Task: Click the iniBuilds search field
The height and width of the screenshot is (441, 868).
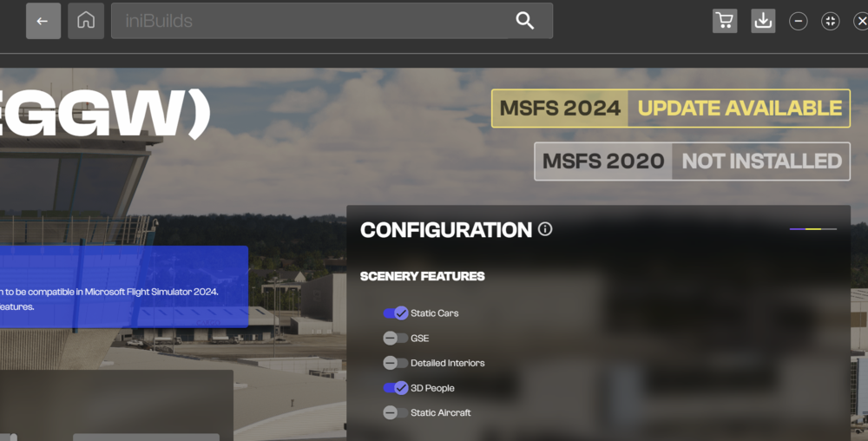Action: (332, 21)
